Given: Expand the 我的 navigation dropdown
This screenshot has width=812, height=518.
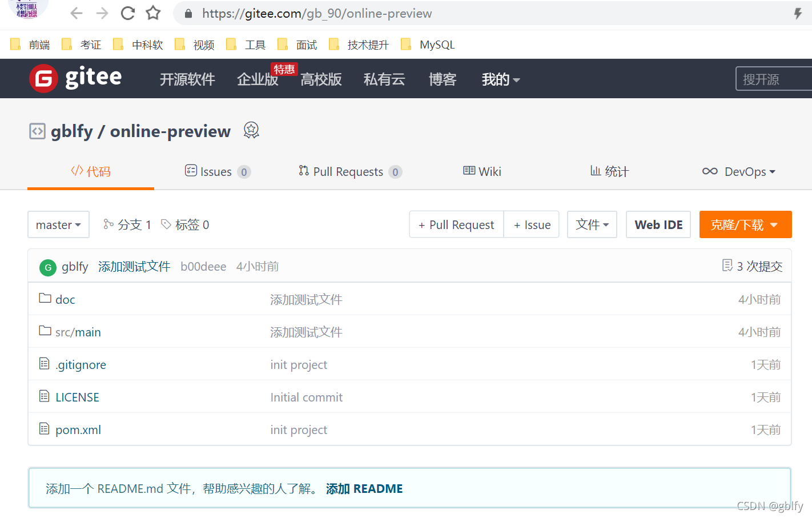Looking at the screenshot, I should click(x=501, y=79).
